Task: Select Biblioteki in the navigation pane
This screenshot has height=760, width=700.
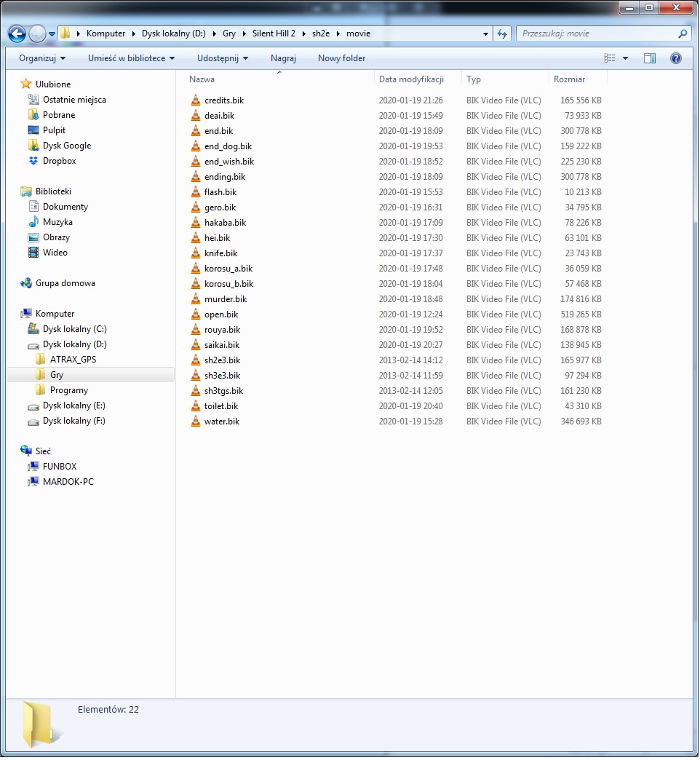Action: pyautogui.click(x=47, y=191)
